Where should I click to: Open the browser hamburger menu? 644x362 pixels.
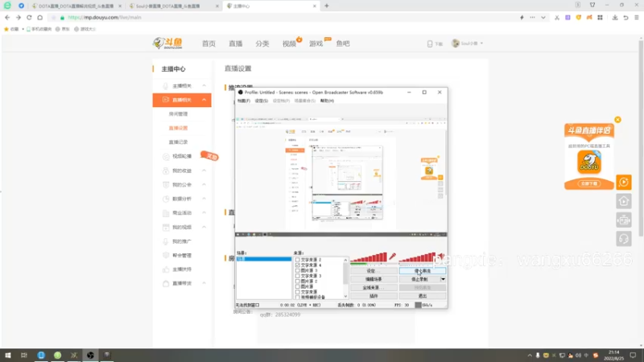(x=637, y=18)
